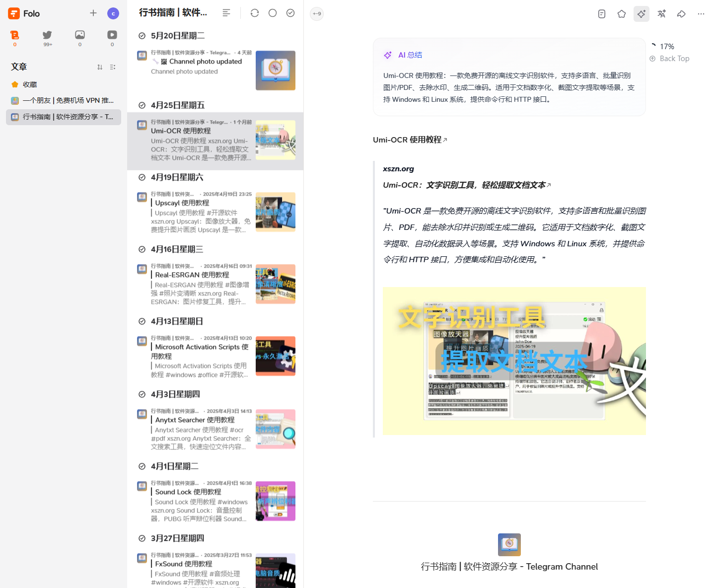Mark 5月20日星期二 entries as read
Image resolution: width=715 pixels, height=588 pixels.
(x=142, y=36)
